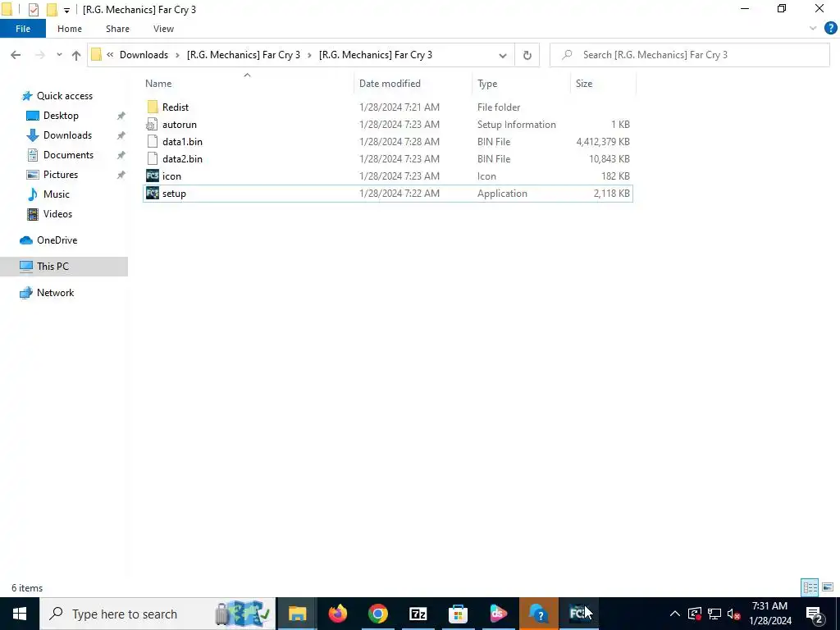
Task: Launch Firefox from the taskbar
Action: pos(337,614)
